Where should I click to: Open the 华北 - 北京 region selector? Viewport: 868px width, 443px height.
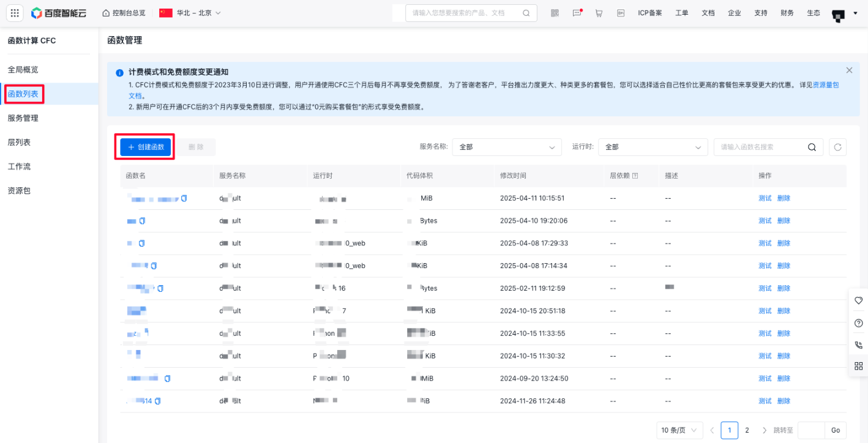tap(190, 13)
